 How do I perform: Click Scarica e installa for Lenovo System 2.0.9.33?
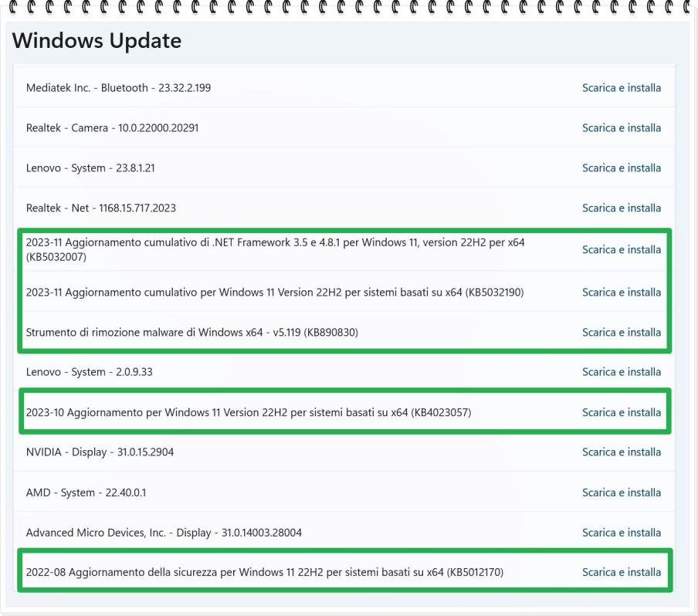point(621,372)
